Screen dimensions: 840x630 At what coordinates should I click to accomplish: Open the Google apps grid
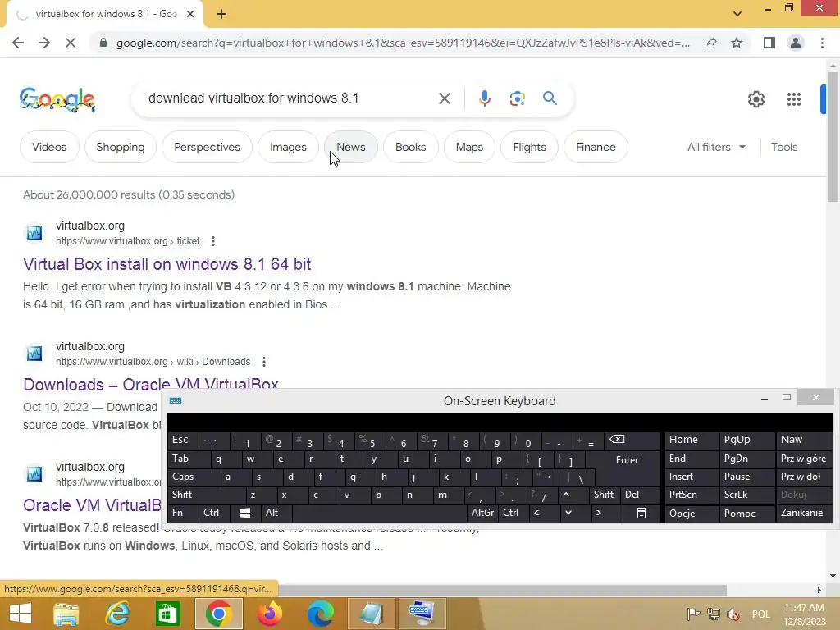(794, 99)
